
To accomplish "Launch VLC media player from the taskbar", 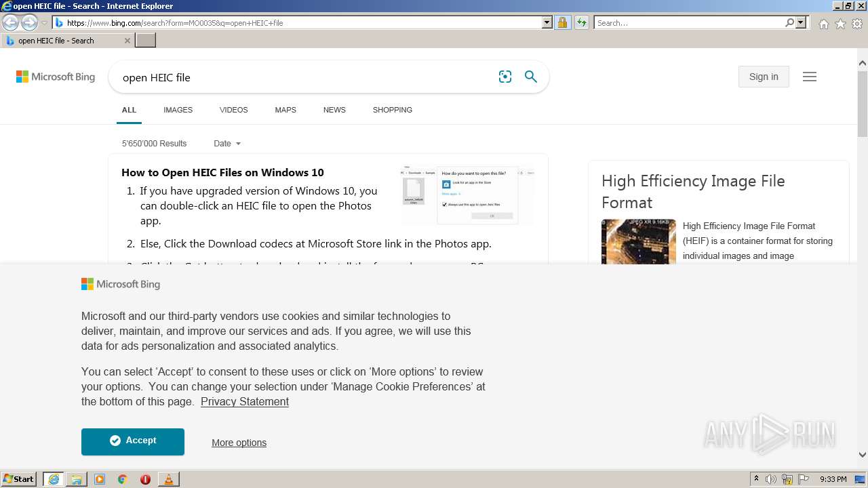I will coord(168,479).
